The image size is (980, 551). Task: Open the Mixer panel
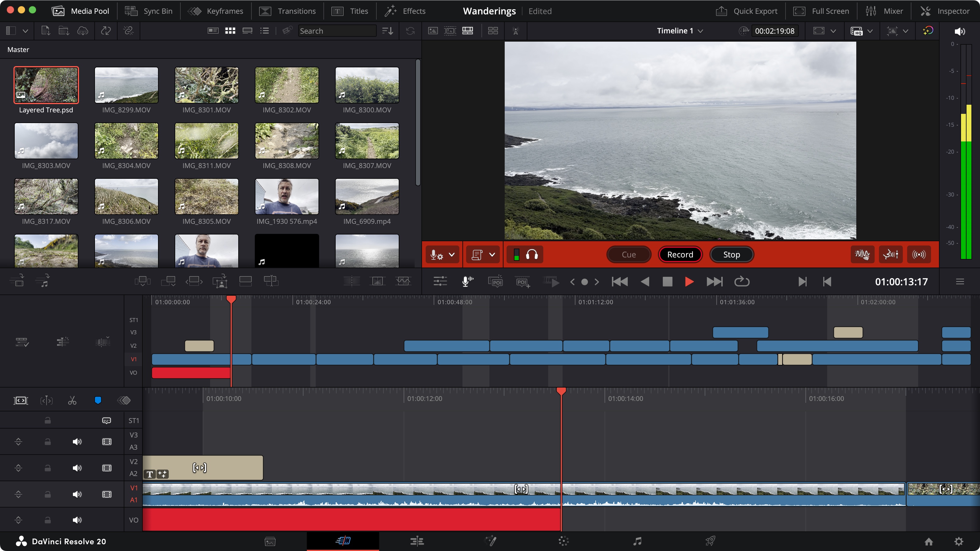coord(884,11)
